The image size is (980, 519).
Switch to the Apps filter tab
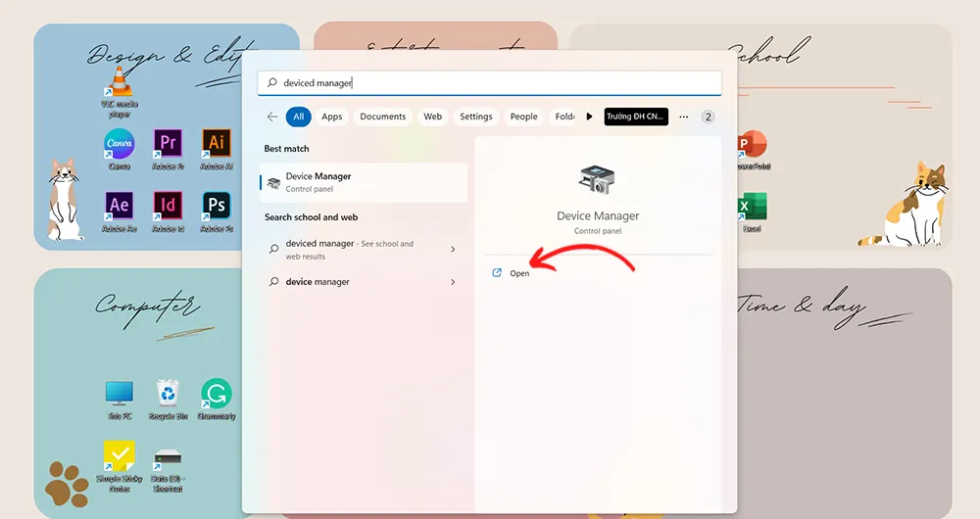coord(332,117)
